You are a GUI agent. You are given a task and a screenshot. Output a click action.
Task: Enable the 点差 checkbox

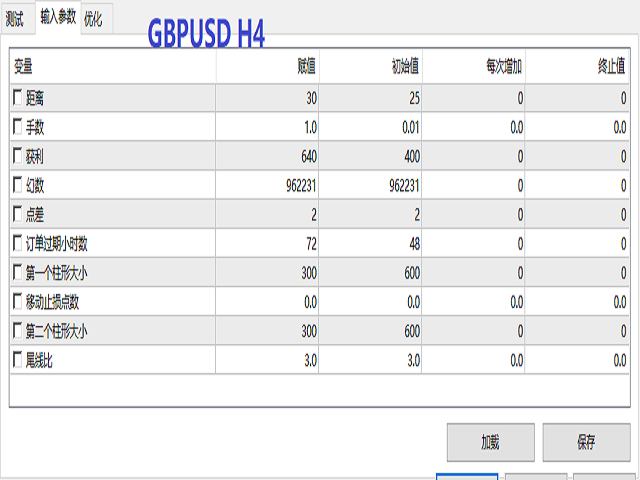tap(18, 214)
